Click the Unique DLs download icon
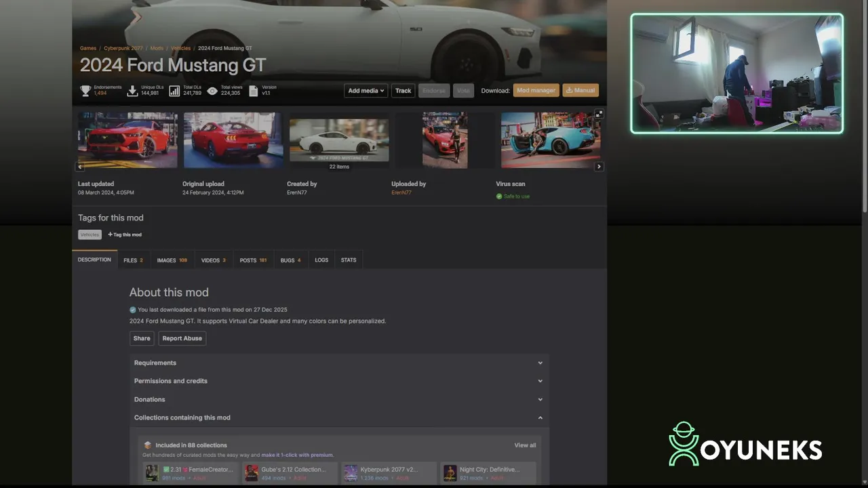This screenshot has width=868, height=488. point(133,90)
